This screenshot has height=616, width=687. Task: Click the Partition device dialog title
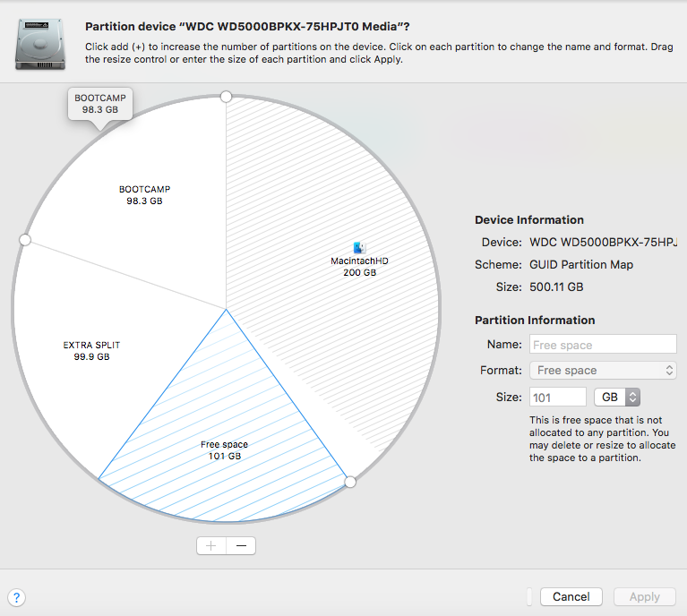(x=247, y=27)
